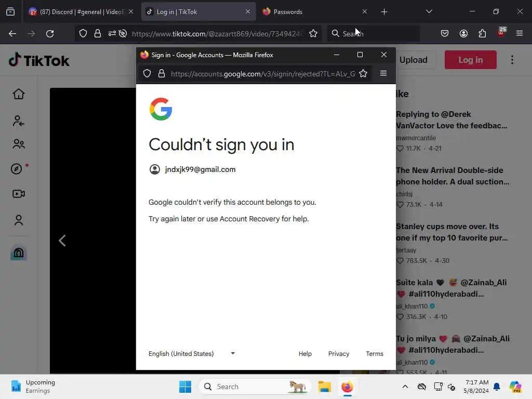532x399 pixels.
Task: Switch to the Passwords tab
Action: pyautogui.click(x=314, y=12)
